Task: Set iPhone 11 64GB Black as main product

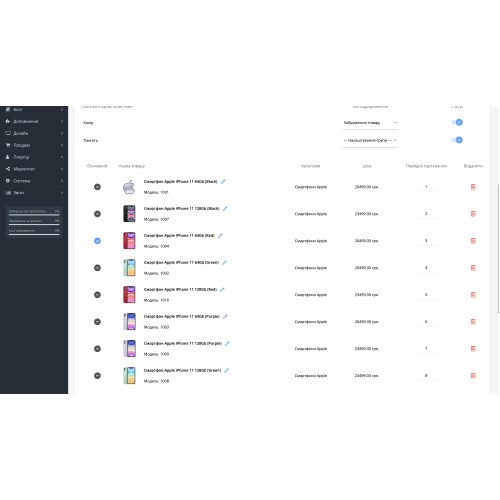Action: [97, 187]
